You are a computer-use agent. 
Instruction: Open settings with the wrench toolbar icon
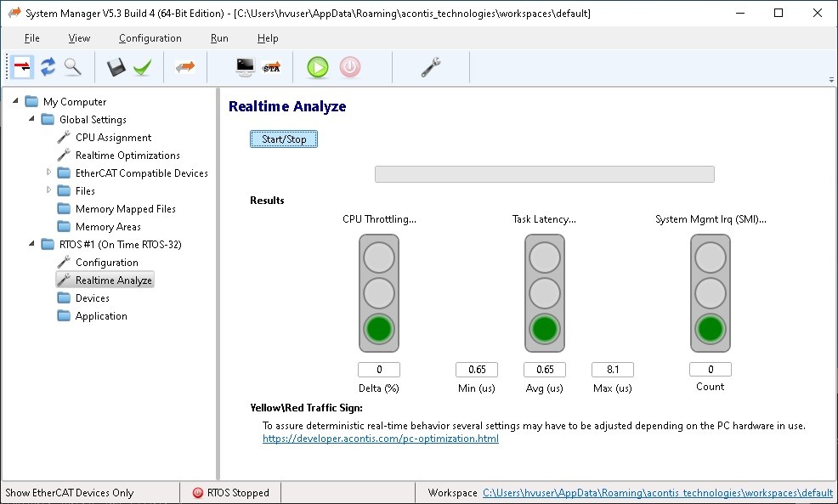coord(431,67)
